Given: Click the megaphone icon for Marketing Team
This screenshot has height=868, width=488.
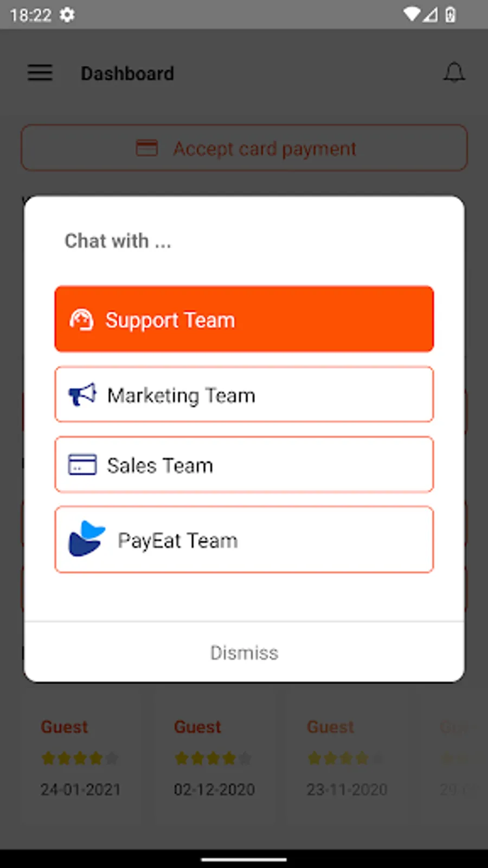Looking at the screenshot, I should point(82,394).
